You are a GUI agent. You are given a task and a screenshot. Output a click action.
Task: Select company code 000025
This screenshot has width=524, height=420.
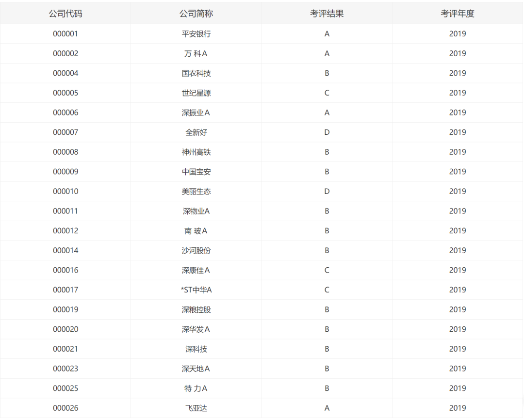pyautogui.click(x=65, y=388)
